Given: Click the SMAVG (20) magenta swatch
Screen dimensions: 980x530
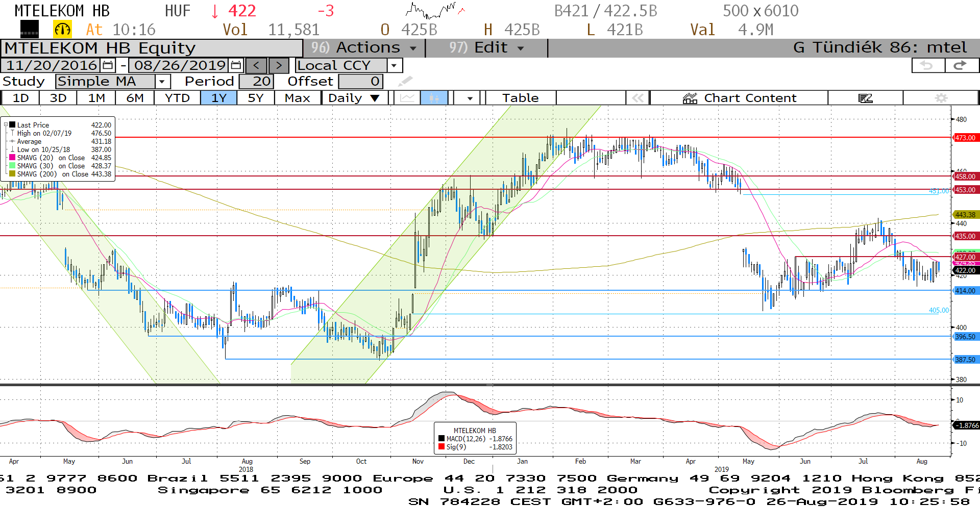Looking at the screenshot, I should click(x=12, y=158).
